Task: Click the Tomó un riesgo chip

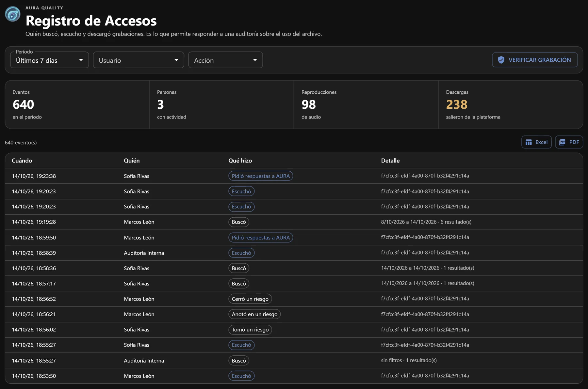Action: pos(250,330)
